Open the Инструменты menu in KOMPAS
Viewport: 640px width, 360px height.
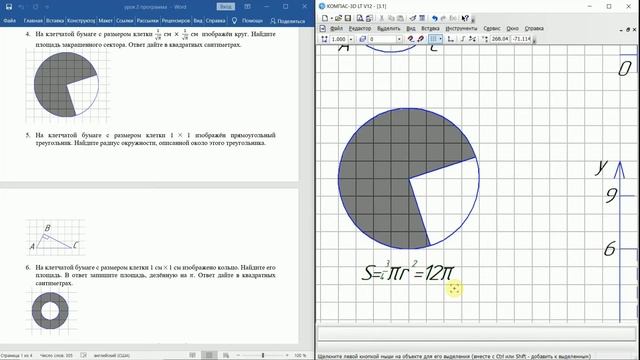(461, 29)
